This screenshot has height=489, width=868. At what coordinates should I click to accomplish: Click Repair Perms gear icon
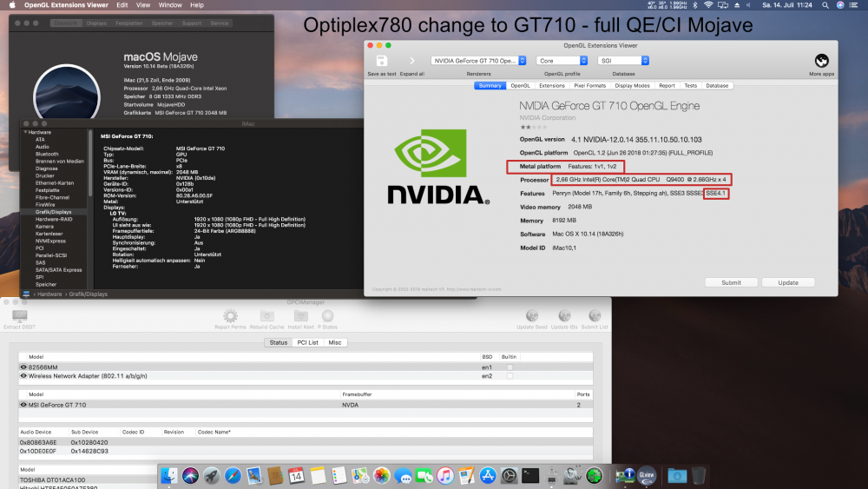[x=230, y=315]
